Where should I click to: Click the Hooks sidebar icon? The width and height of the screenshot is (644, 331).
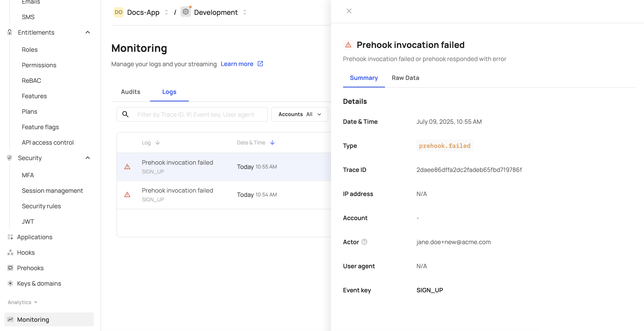click(10, 253)
